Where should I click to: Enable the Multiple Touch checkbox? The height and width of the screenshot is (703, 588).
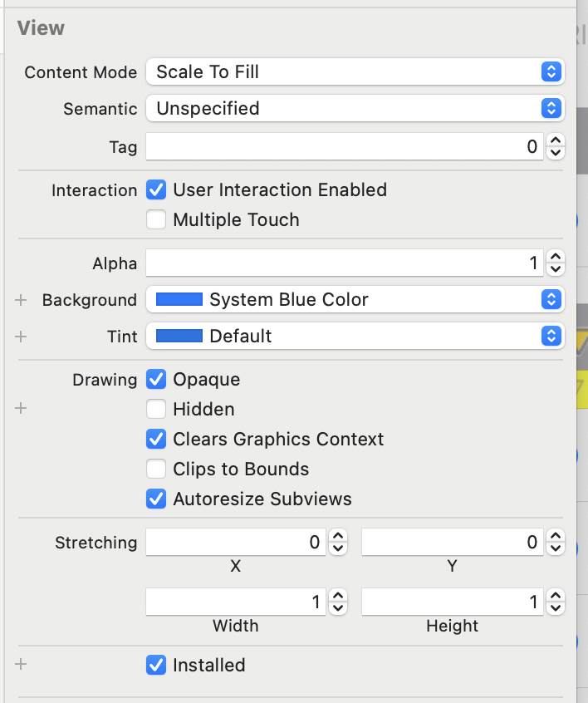click(156, 220)
